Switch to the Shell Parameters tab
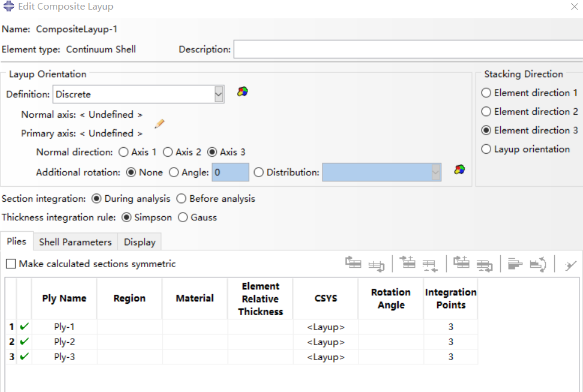 point(75,242)
